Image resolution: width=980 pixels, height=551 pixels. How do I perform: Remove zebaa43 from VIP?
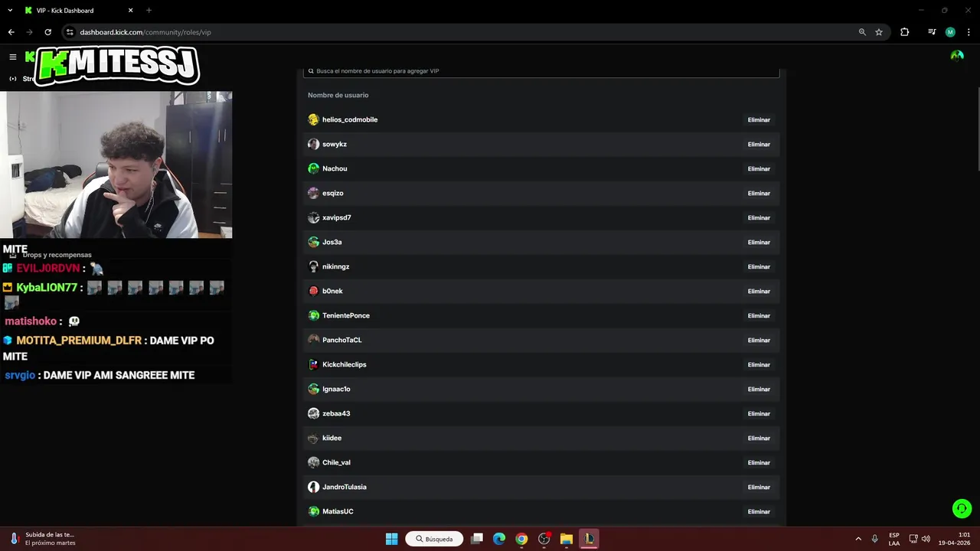tap(759, 414)
